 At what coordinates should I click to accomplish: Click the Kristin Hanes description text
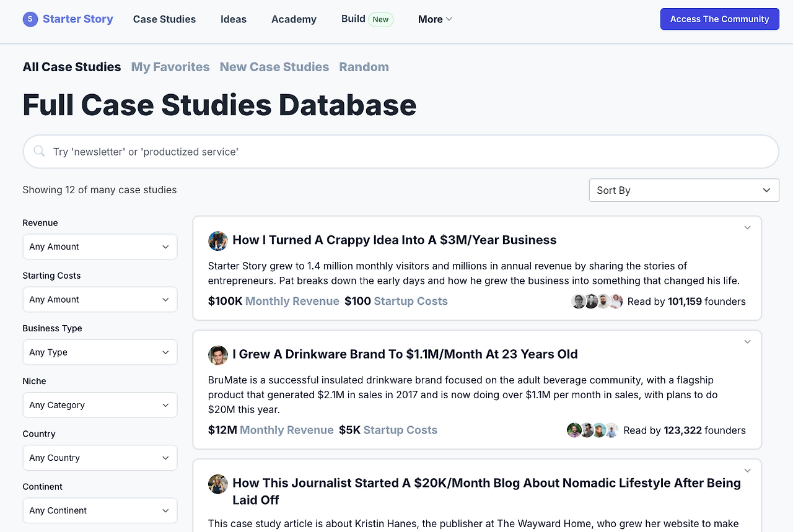point(473,524)
